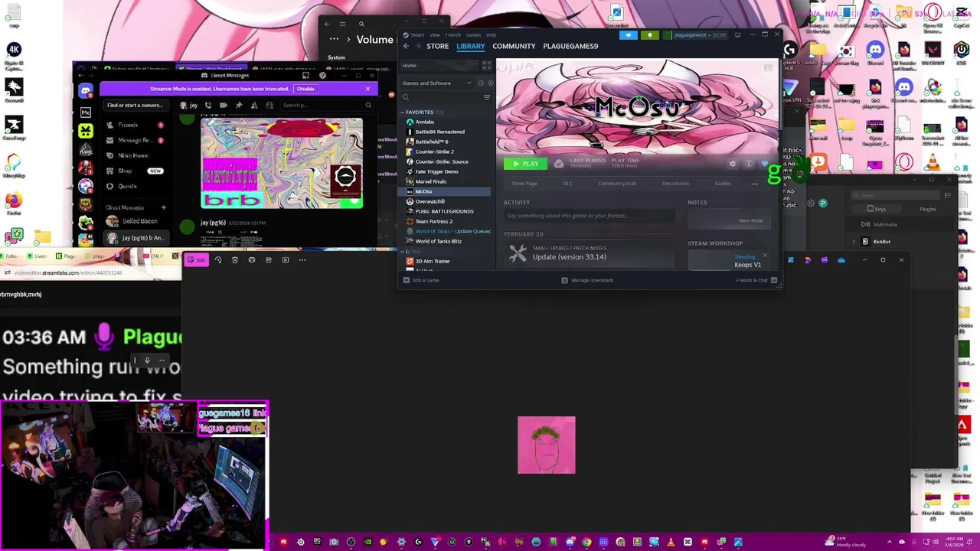
Task: Open the McOsu game settings gear
Action: (x=733, y=164)
